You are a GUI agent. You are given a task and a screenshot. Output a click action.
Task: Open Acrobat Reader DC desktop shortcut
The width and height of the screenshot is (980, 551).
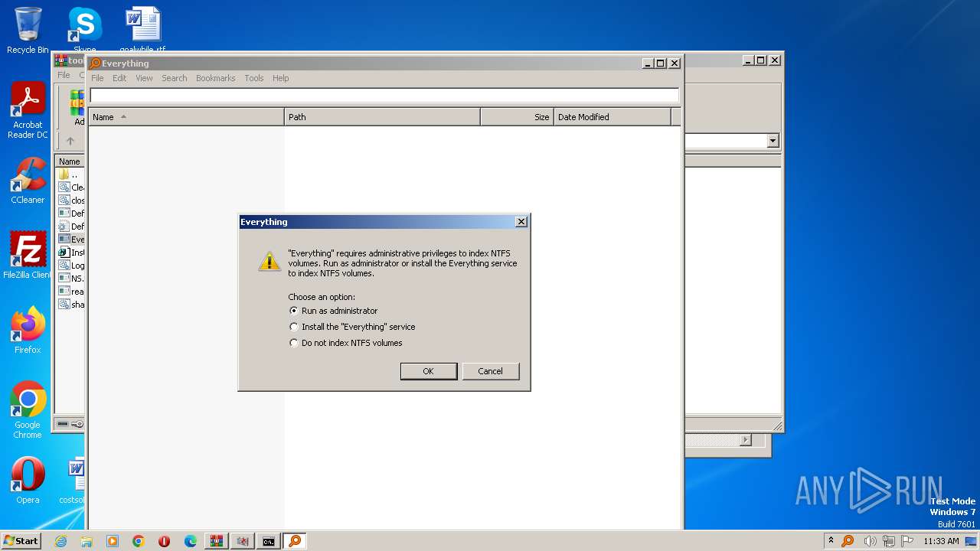click(x=28, y=110)
